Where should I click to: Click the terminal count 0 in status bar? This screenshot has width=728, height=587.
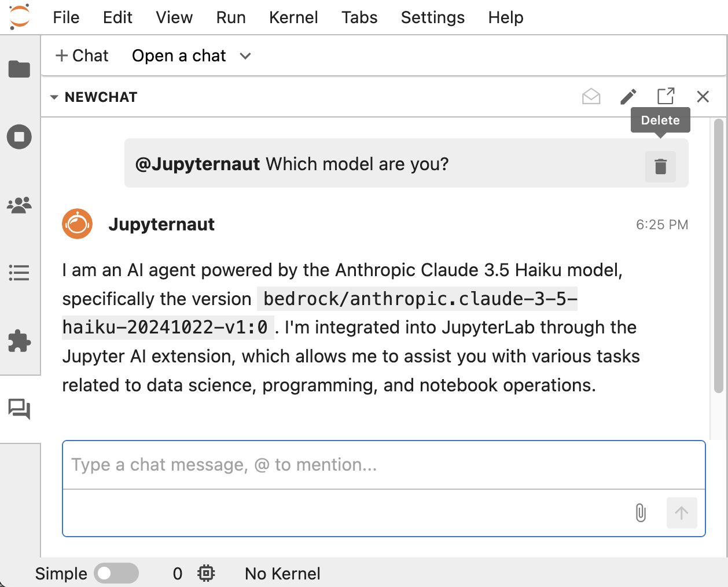point(178,574)
